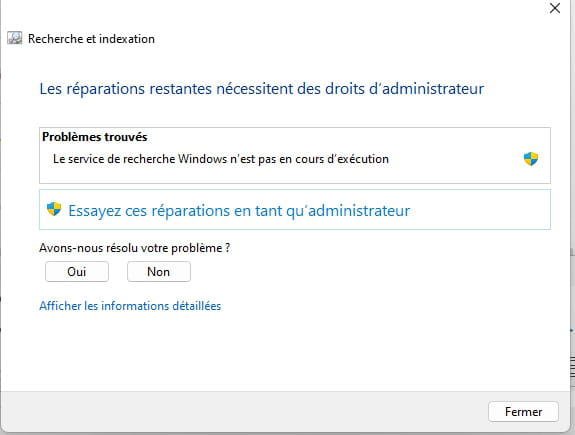Answer Oui to the problem resolved question
The image size is (575, 435).
point(77,271)
